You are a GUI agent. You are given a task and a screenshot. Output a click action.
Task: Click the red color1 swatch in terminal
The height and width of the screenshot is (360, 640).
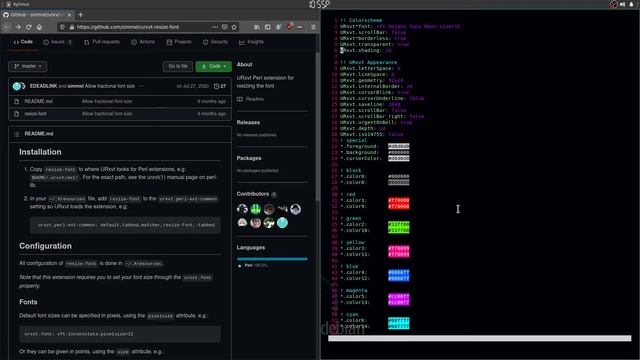point(398,200)
